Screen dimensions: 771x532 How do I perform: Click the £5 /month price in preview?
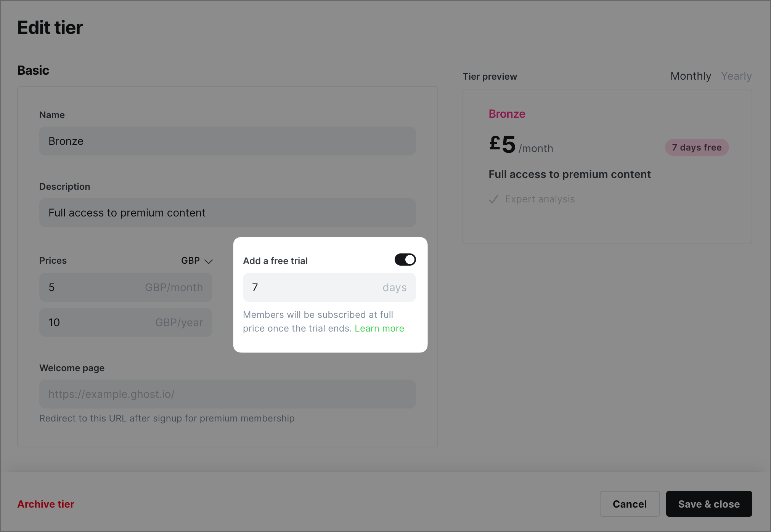click(521, 145)
